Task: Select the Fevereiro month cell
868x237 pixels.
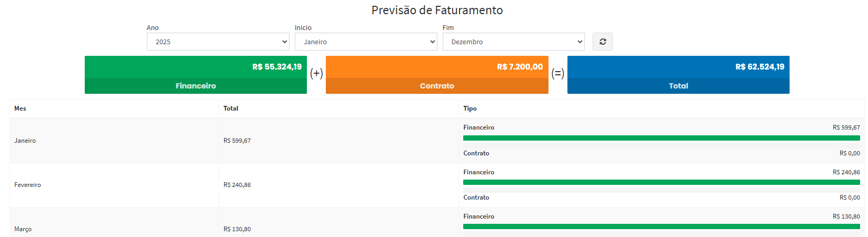Action: click(x=27, y=185)
